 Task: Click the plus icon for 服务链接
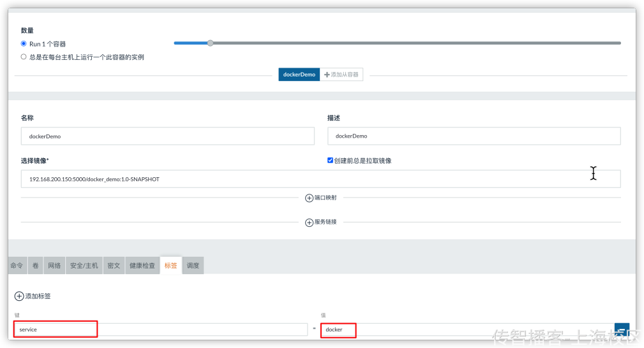(310, 222)
